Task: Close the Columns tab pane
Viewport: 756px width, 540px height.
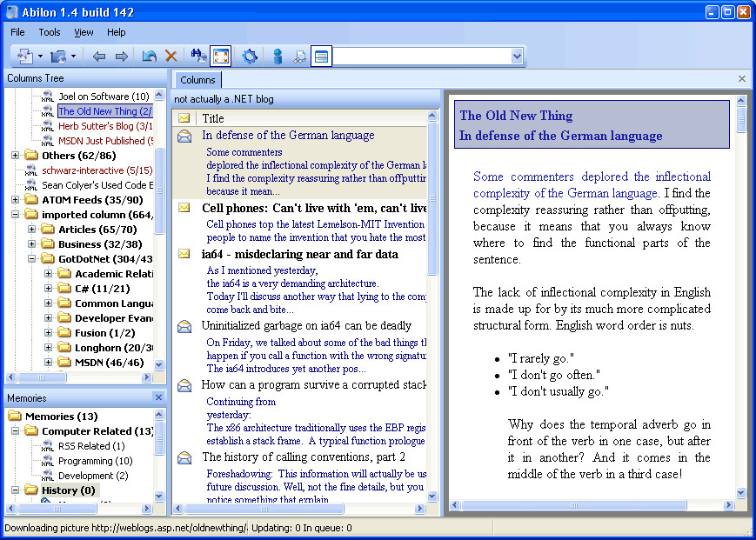Action: click(x=741, y=78)
